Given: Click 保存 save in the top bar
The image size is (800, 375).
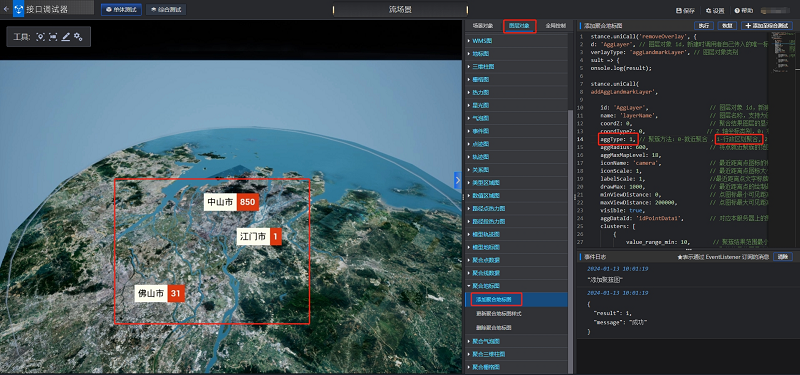Looking at the screenshot, I should [685, 10].
